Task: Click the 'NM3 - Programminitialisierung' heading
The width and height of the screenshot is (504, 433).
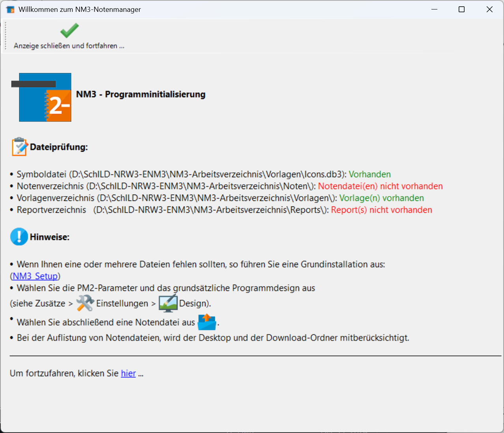Action: 141,94
